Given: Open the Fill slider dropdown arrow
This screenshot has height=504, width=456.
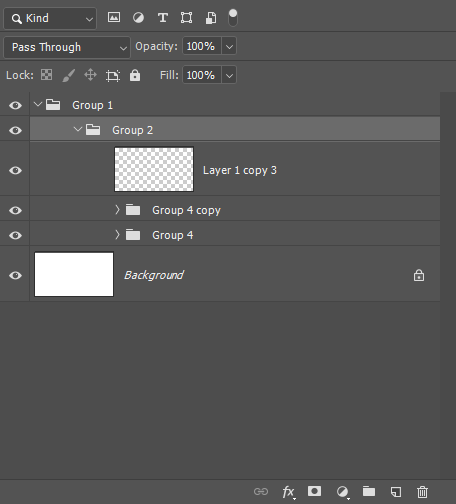Looking at the screenshot, I should pyautogui.click(x=229, y=75).
